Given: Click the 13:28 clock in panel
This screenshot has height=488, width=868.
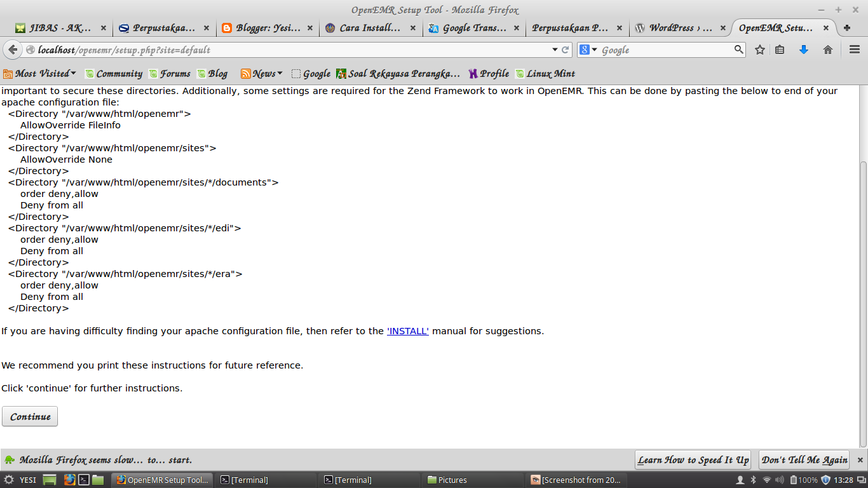Looking at the screenshot, I should tap(844, 480).
